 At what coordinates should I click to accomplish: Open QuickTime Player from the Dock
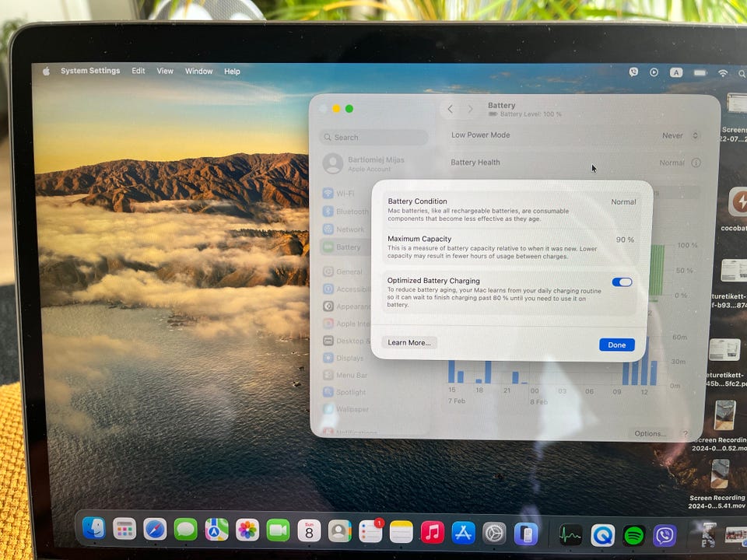602,535
